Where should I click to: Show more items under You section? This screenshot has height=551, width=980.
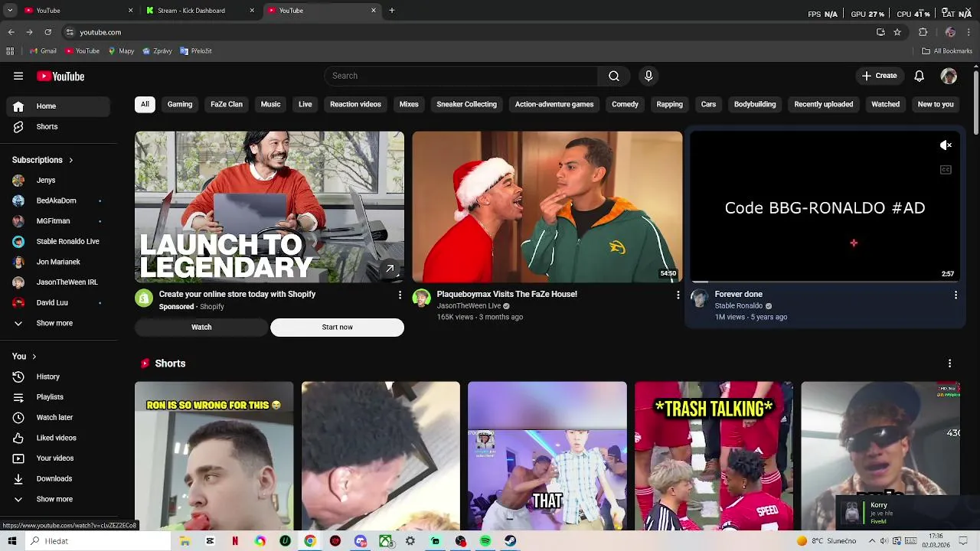point(58,499)
